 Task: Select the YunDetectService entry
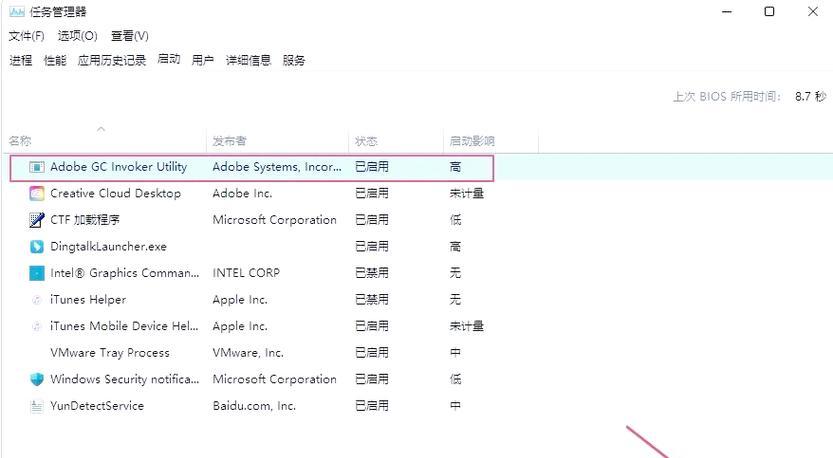tap(97, 406)
